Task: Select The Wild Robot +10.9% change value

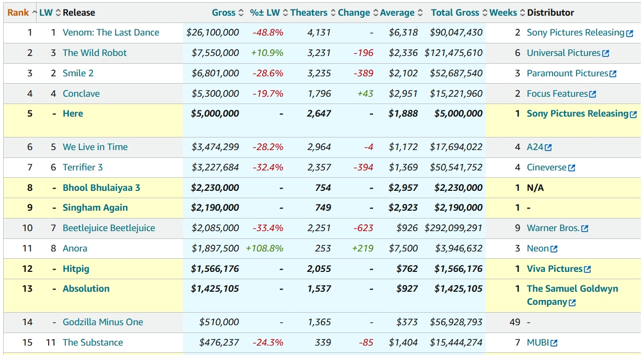Action: 267,53
